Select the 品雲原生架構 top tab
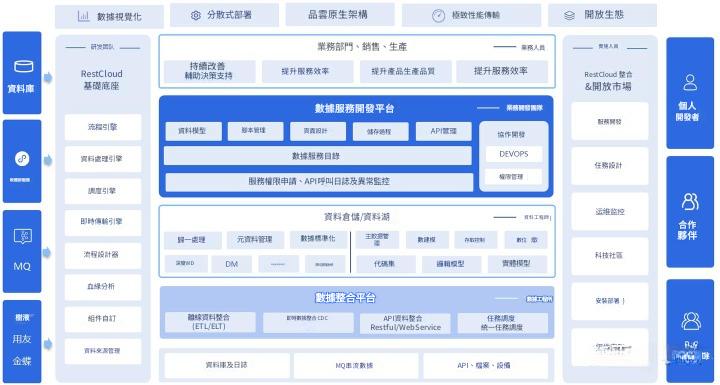Screen dimensions: 720x385 (x=340, y=15)
